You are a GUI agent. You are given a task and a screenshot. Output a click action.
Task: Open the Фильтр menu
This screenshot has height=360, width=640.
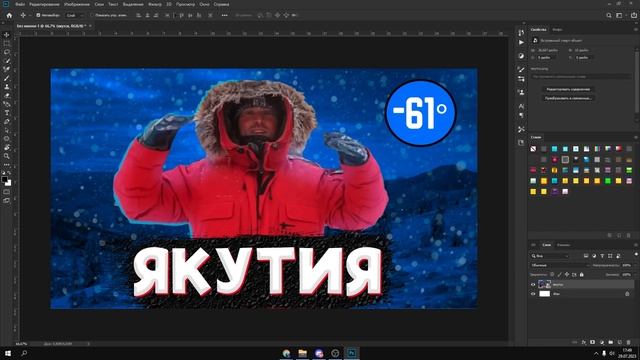(155, 4)
